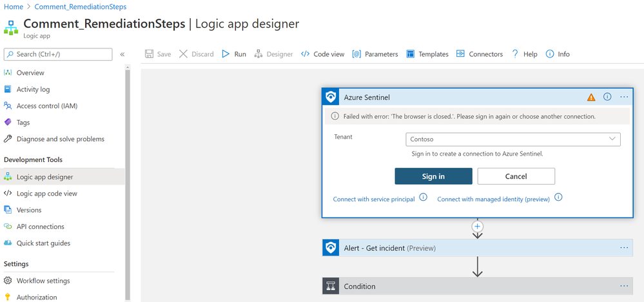Click the Azure Sentinel shield icon

click(x=331, y=97)
